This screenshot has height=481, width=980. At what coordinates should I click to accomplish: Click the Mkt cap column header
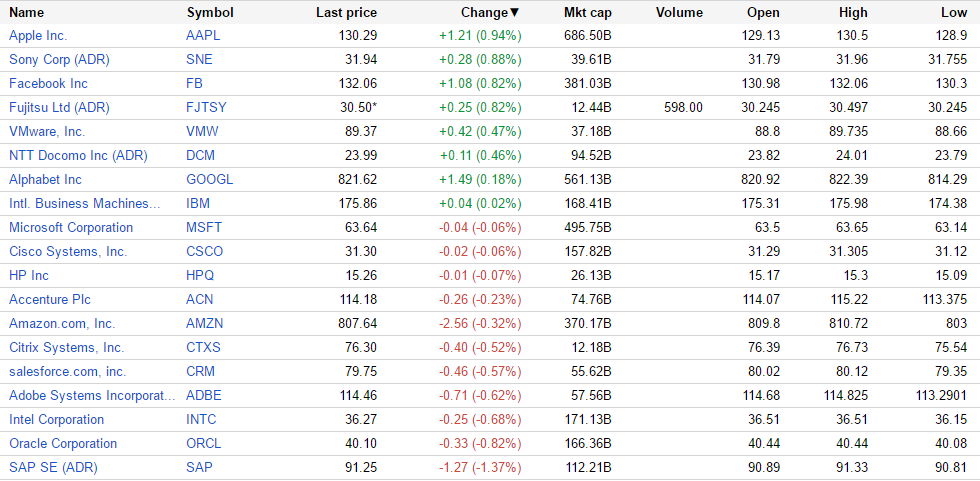588,13
